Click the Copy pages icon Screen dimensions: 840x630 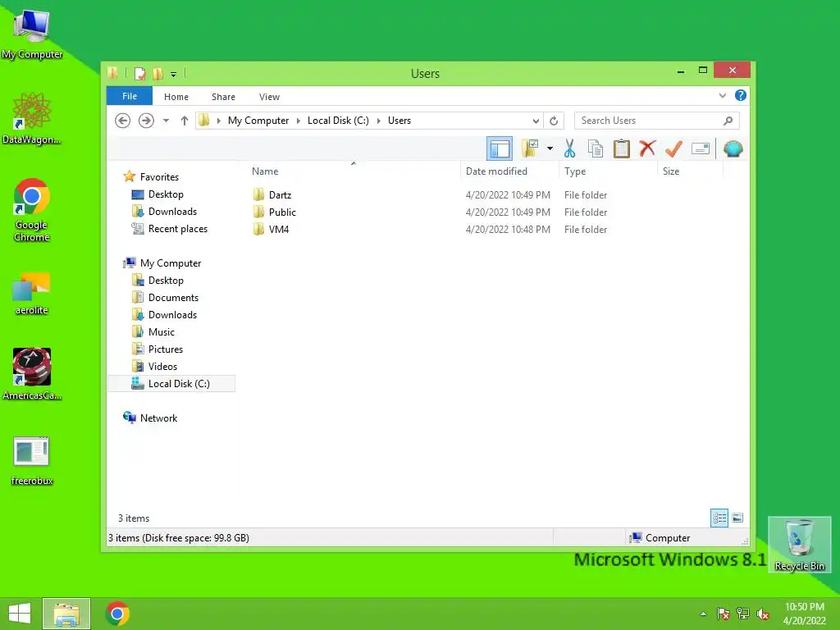(x=596, y=148)
